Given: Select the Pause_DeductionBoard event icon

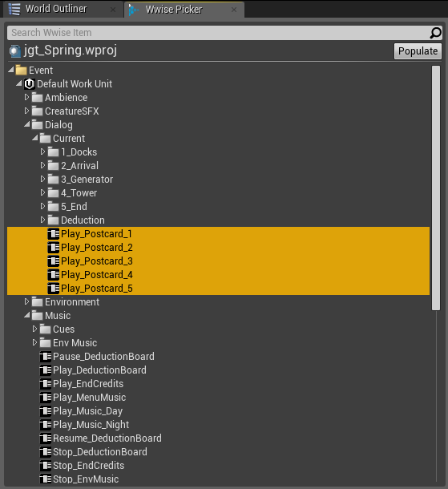Looking at the screenshot, I should [x=46, y=357].
